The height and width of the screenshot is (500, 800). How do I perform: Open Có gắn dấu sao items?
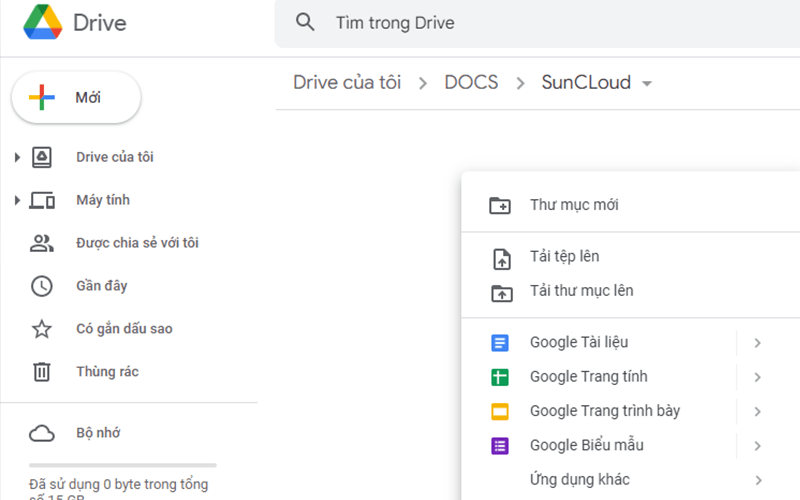pos(124,329)
